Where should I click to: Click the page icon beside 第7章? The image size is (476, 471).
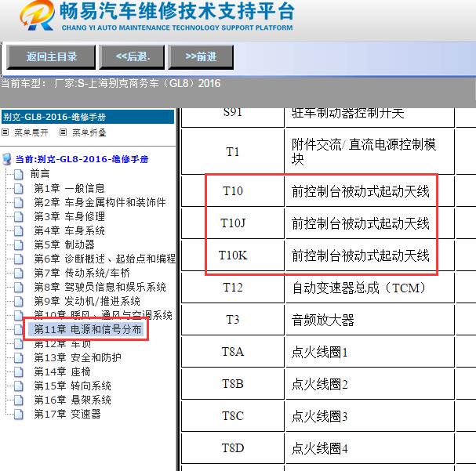[19, 274]
